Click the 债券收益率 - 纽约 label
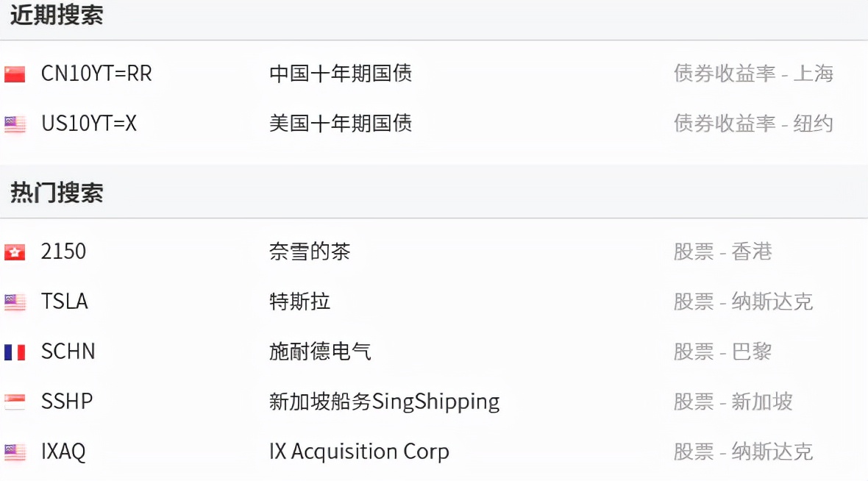Viewport: 868px width, 481px height. coord(753,124)
